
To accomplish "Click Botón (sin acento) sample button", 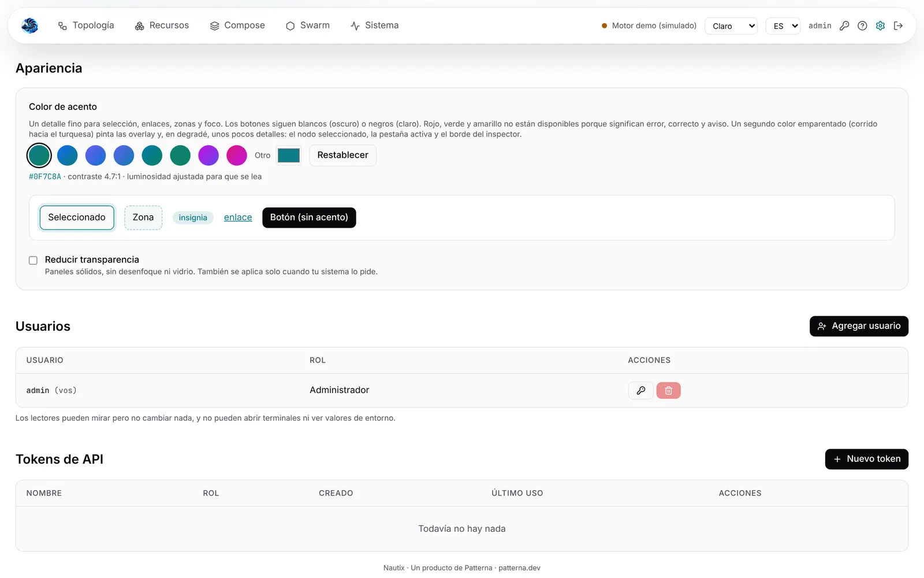I will 309,217.
